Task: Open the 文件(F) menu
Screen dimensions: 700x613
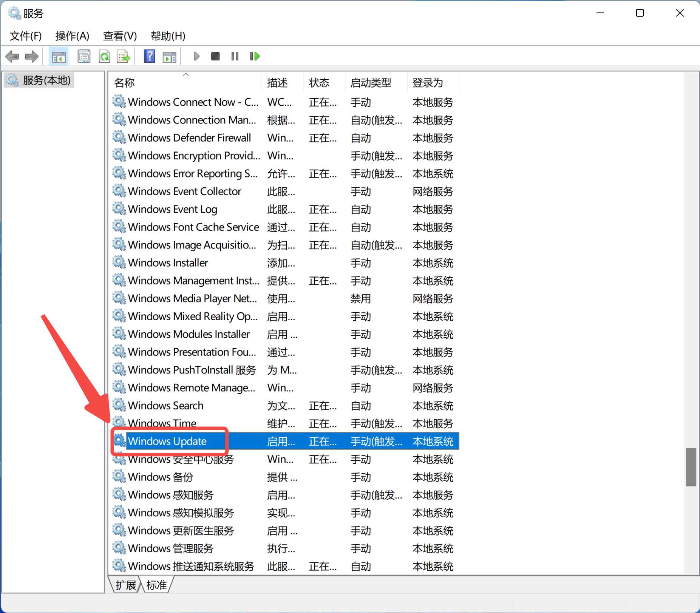Action: pos(26,36)
